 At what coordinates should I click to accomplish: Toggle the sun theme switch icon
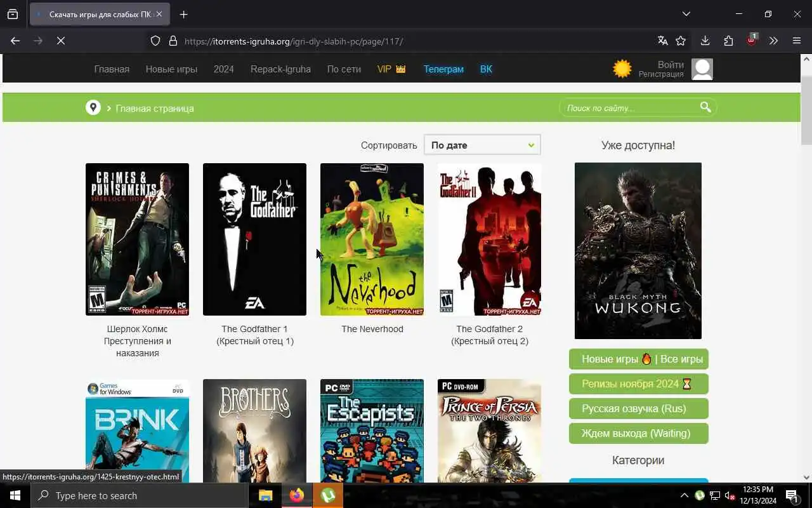pos(622,69)
